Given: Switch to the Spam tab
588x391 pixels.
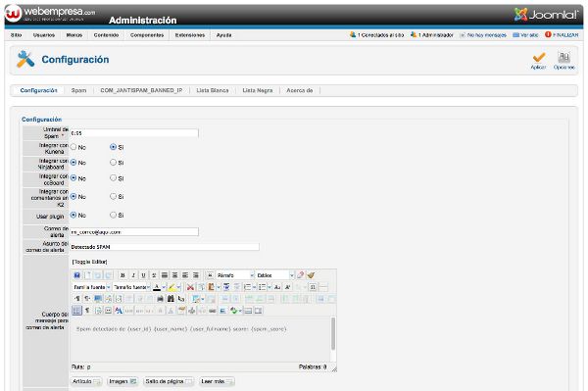Looking at the screenshot, I should [x=78, y=90].
